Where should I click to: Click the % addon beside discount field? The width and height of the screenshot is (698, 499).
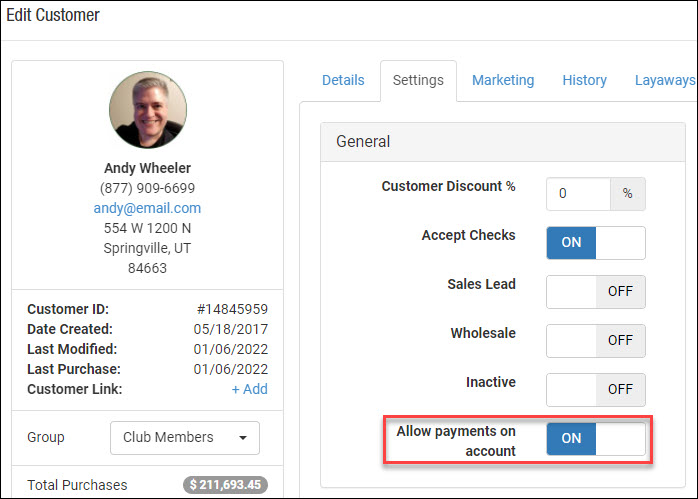[x=628, y=194]
